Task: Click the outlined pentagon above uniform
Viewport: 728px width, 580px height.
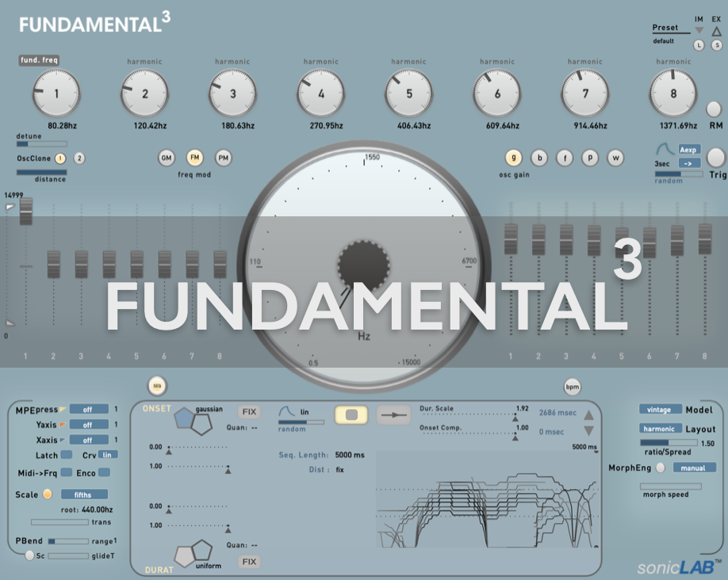Action: pos(202,551)
